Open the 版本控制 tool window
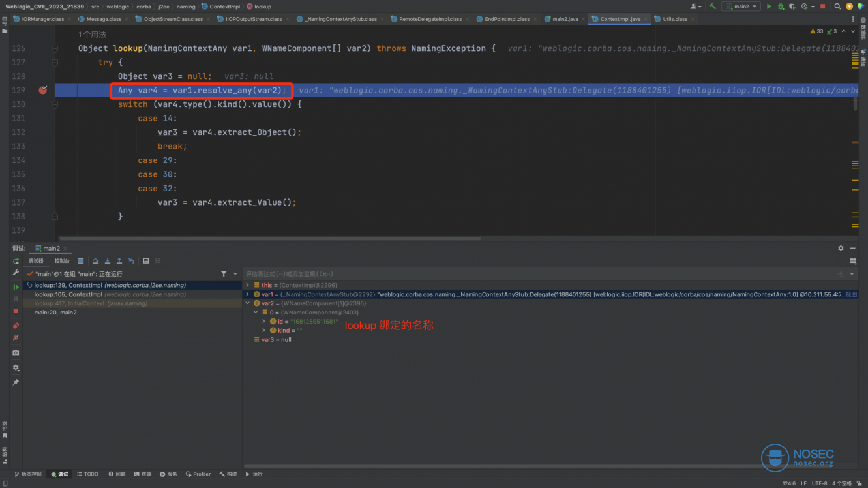This screenshot has height=488, width=868. (27, 474)
